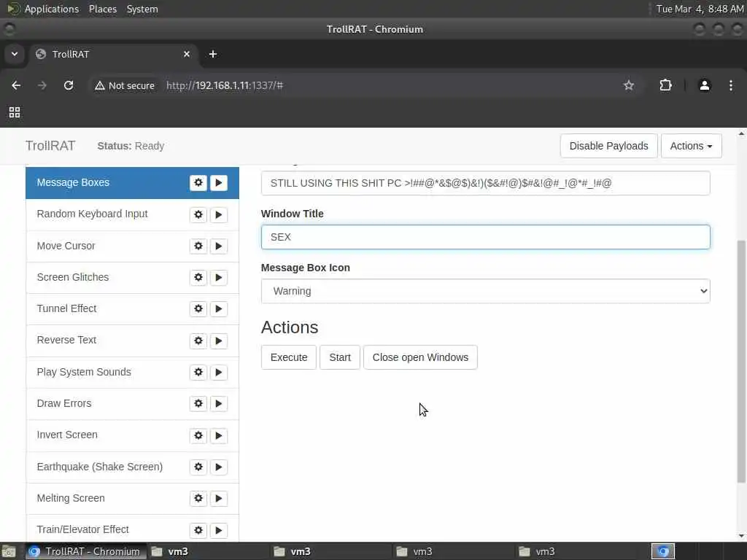Reload the TrollRAT page

point(69,85)
